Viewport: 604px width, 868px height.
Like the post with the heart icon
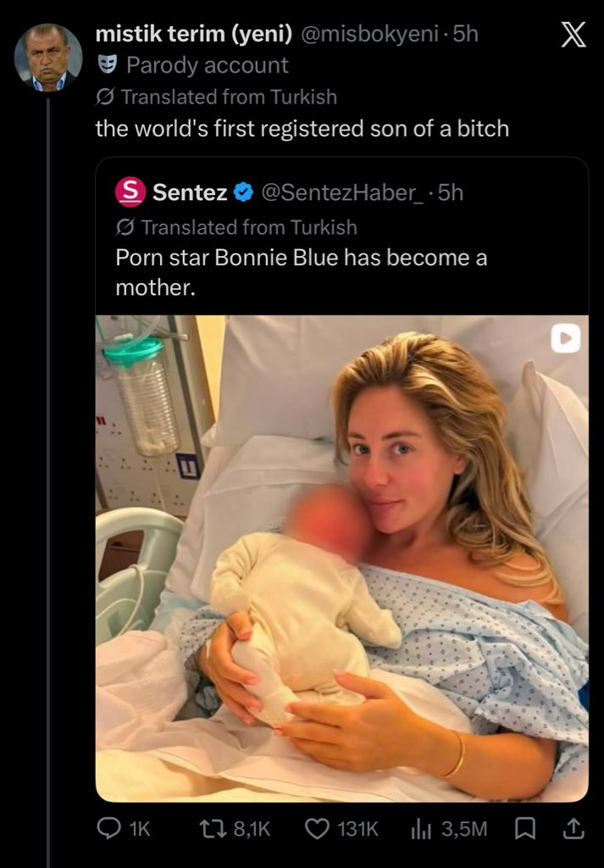click(318, 828)
